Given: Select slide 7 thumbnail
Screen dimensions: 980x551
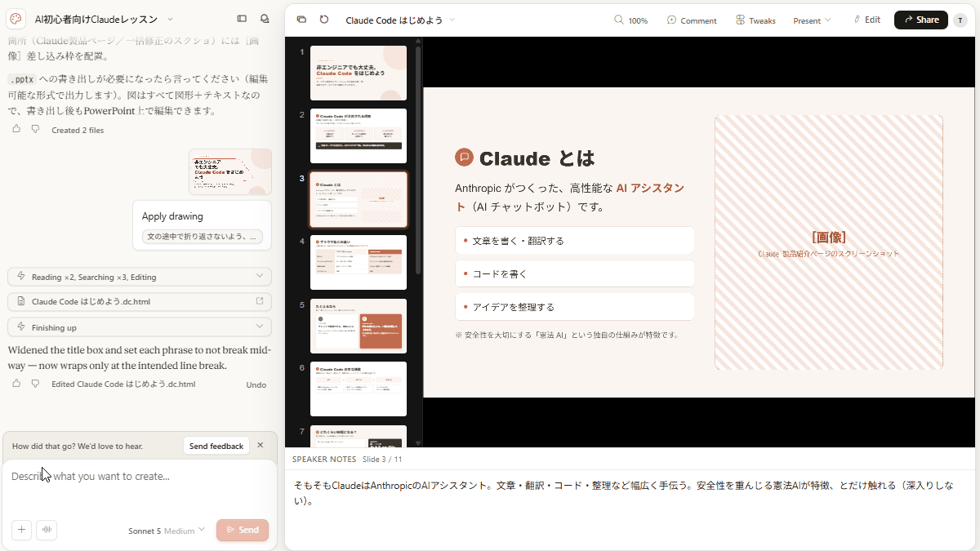Looking at the screenshot, I should (x=359, y=436).
